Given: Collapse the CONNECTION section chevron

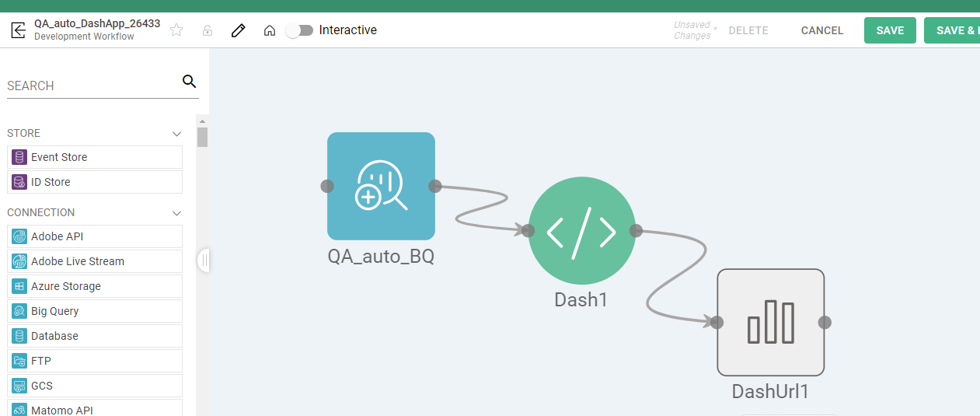Looking at the screenshot, I should [x=176, y=213].
